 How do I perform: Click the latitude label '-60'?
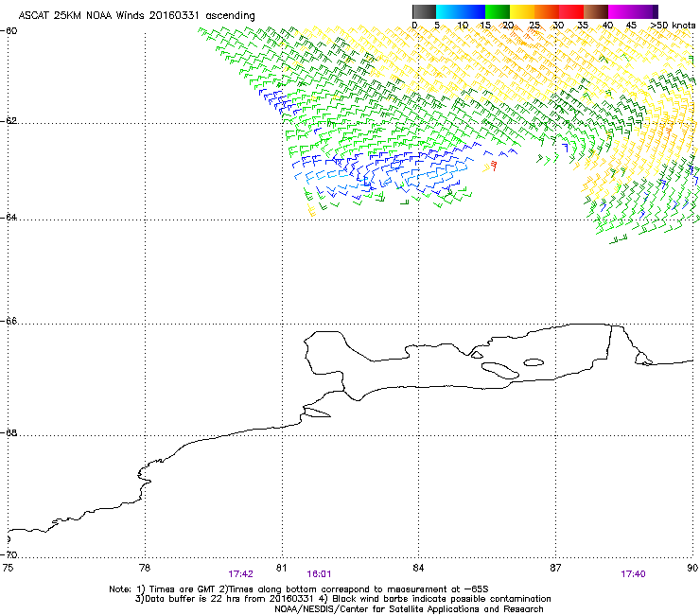pos(9,31)
